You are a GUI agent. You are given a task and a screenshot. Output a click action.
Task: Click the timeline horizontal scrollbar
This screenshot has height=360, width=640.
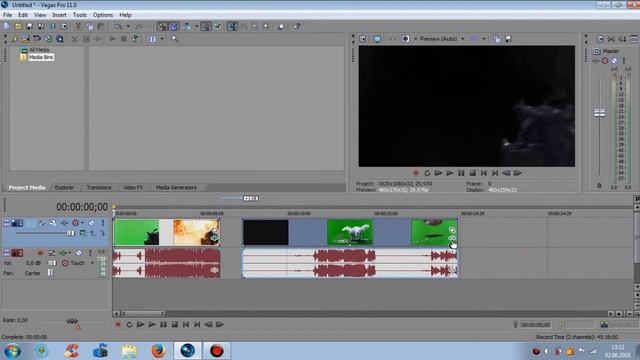(142, 314)
